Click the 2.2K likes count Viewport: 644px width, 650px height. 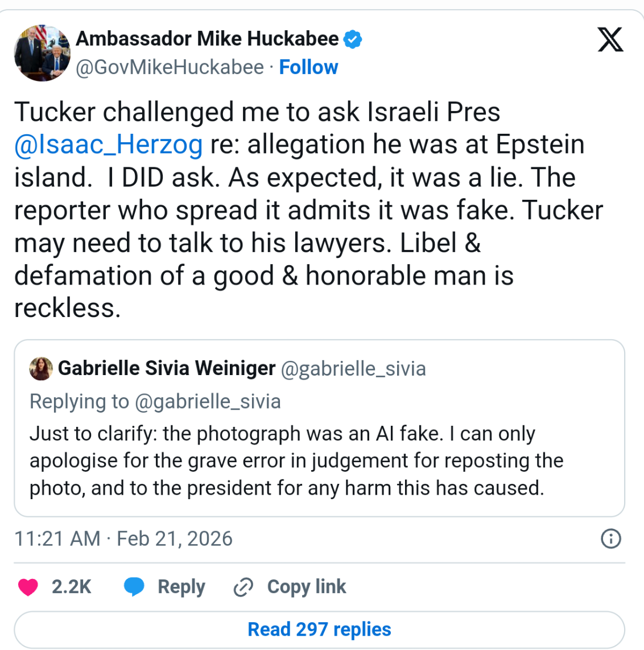pos(71,587)
